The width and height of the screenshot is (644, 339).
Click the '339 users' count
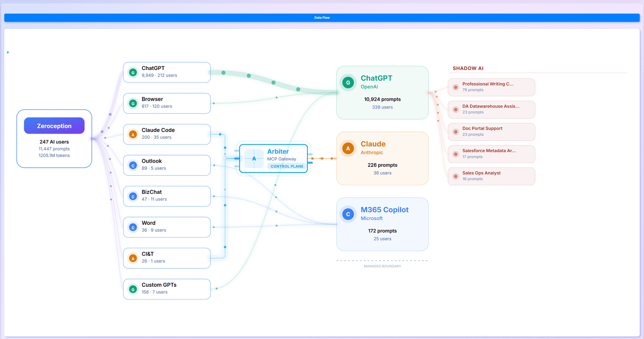pyautogui.click(x=382, y=107)
